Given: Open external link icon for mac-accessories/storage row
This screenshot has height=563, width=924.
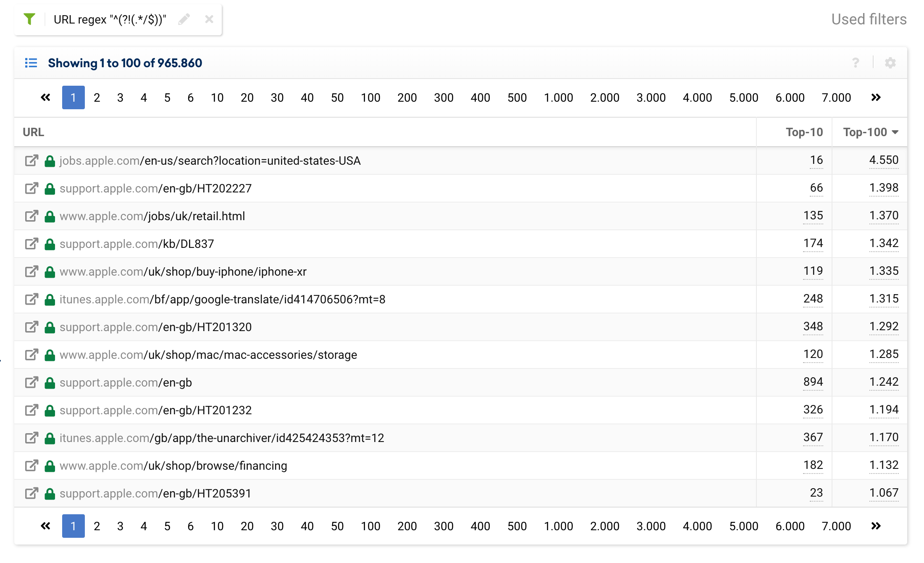Looking at the screenshot, I should tap(32, 355).
